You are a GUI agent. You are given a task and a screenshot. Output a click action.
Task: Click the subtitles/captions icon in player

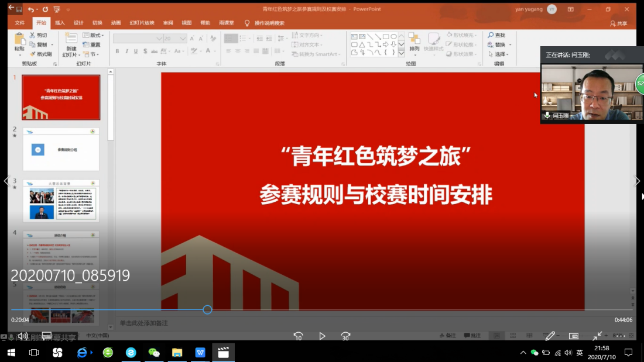click(47, 336)
